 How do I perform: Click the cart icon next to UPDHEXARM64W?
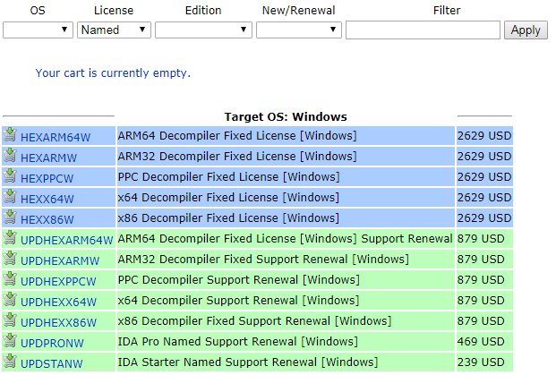coord(10,237)
